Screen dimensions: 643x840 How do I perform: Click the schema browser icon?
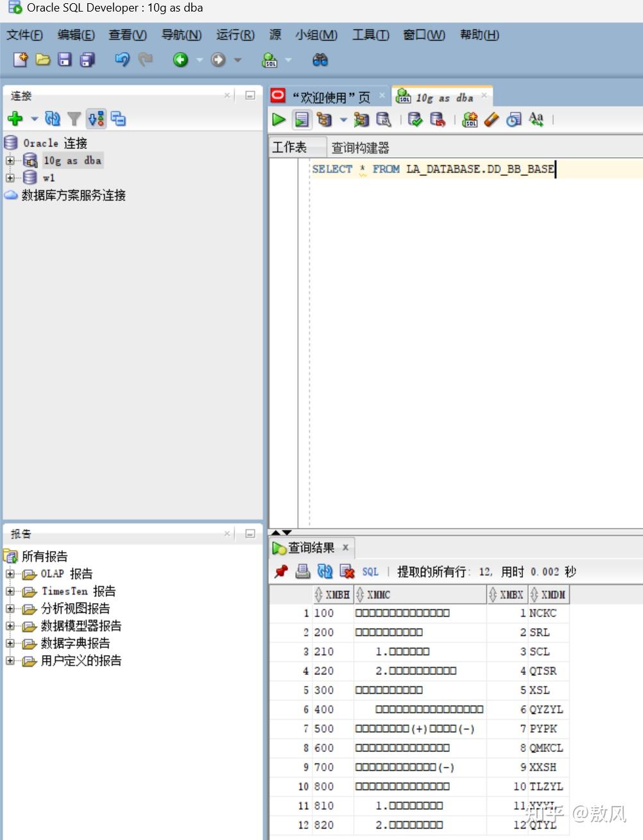(118, 119)
